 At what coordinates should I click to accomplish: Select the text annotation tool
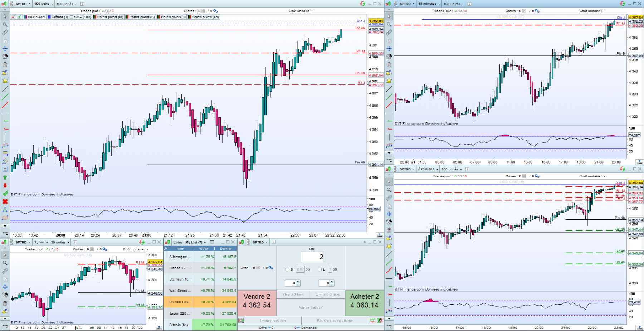[x=5, y=169]
